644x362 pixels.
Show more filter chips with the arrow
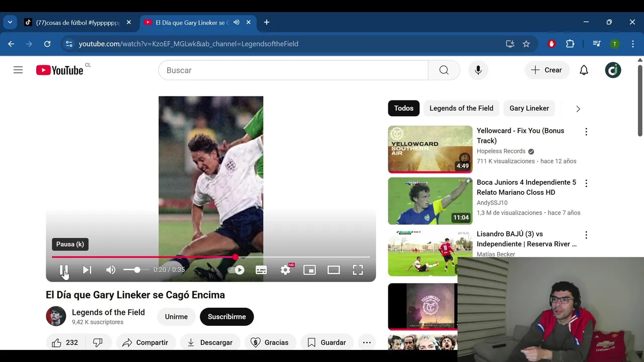578,109
